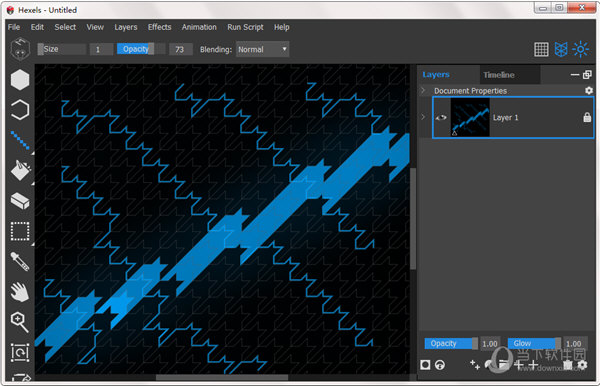Toggle the grid display icon
This screenshot has height=386, width=600.
(x=541, y=49)
